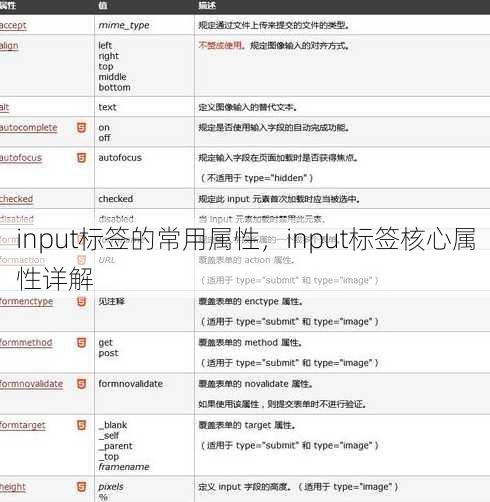Click 'novalidate 属性' description text

[256, 384]
